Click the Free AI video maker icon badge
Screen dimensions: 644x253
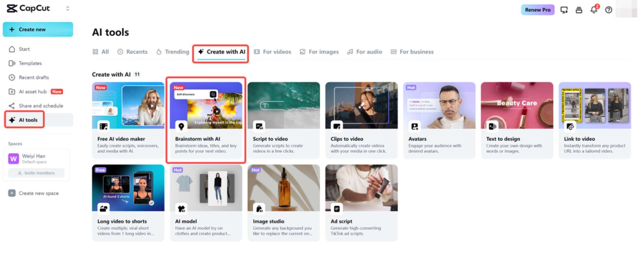point(103,126)
